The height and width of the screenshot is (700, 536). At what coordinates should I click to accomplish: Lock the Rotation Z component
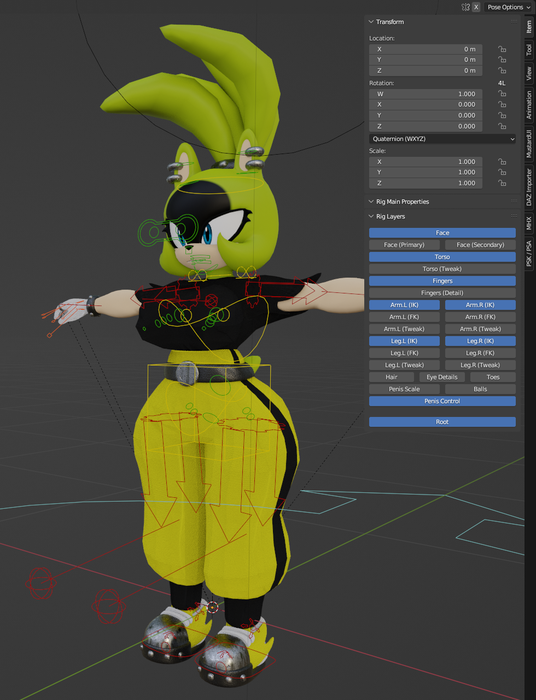click(x=502, y=126)
